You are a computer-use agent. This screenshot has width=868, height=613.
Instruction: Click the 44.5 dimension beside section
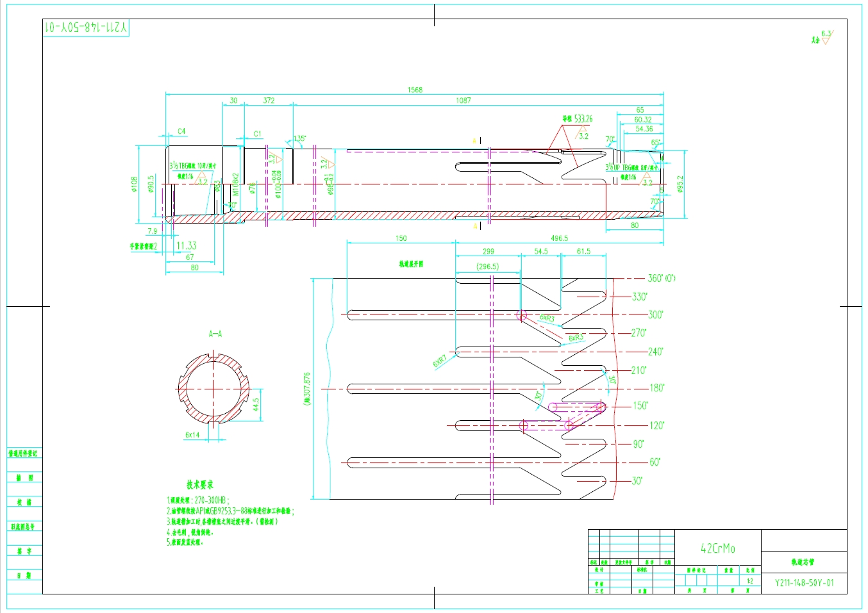point(255,405)
